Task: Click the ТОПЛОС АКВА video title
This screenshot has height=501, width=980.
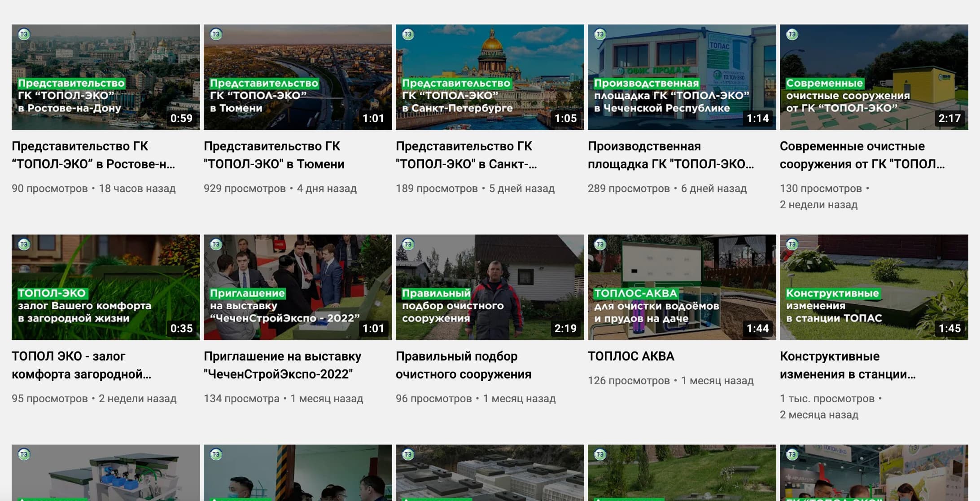Action: (x=631, y=356)
